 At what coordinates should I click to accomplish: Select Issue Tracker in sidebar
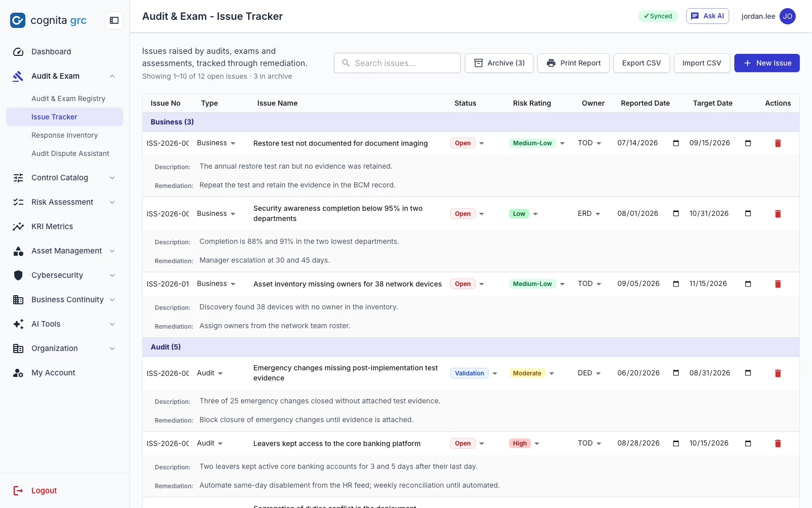pyautogui.click(x=64, y=117)
